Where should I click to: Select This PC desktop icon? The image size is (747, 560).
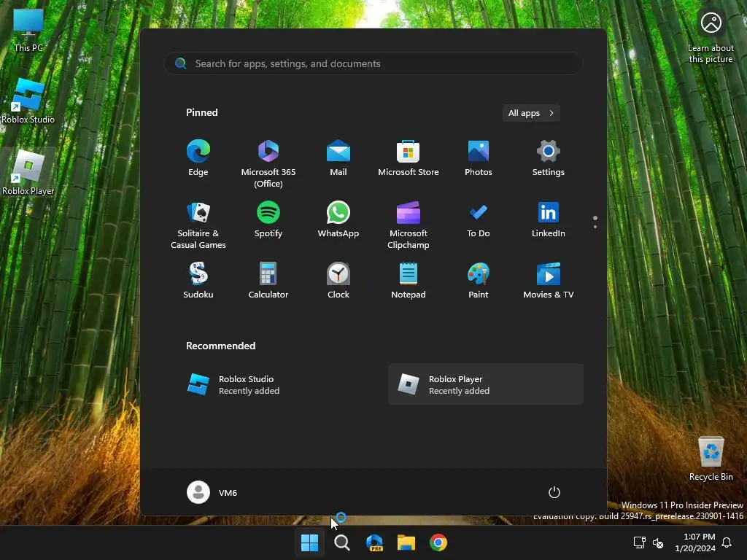pos(28,31)
